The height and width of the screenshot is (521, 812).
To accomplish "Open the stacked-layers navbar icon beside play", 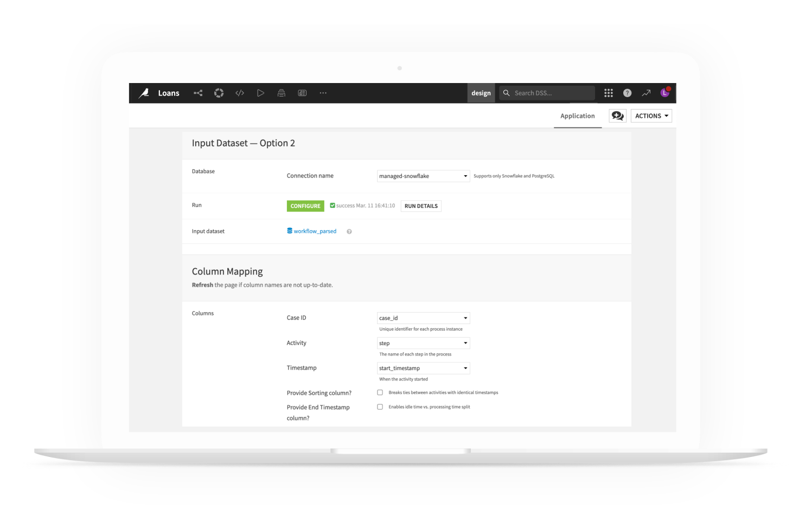I will [282, 93].
